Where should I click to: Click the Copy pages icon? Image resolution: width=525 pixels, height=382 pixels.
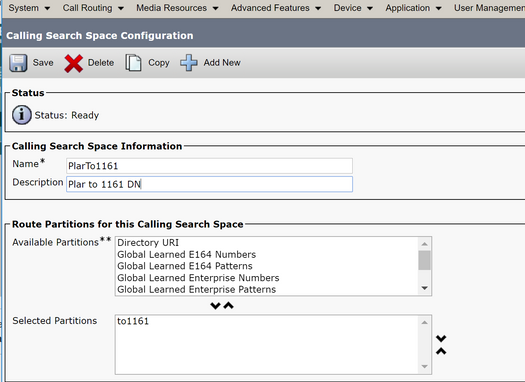click(x=133, y=63)
